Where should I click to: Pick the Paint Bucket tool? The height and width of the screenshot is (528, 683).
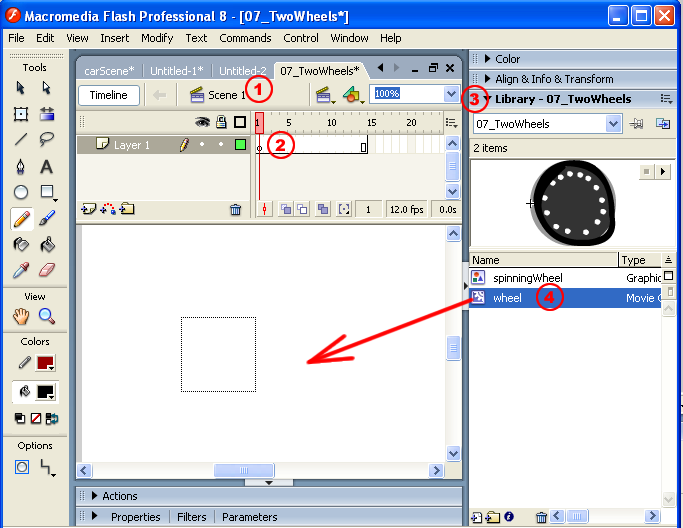[47, 244]
